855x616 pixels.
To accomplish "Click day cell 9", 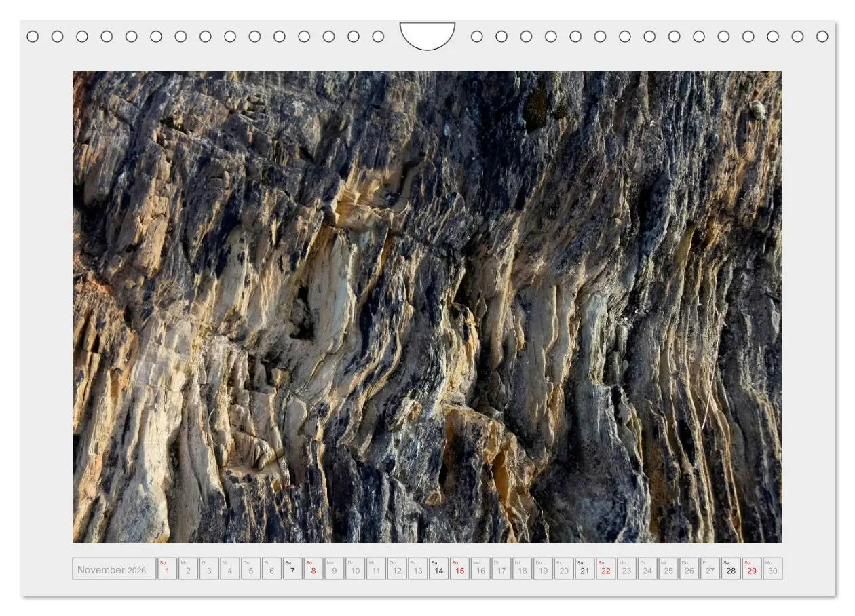I will [335, 569].
